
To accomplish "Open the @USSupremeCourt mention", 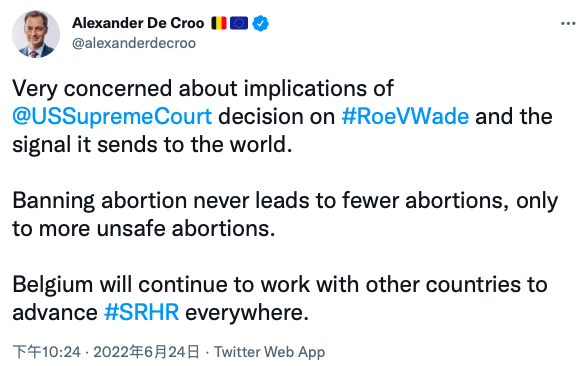I will click(112, 116).
